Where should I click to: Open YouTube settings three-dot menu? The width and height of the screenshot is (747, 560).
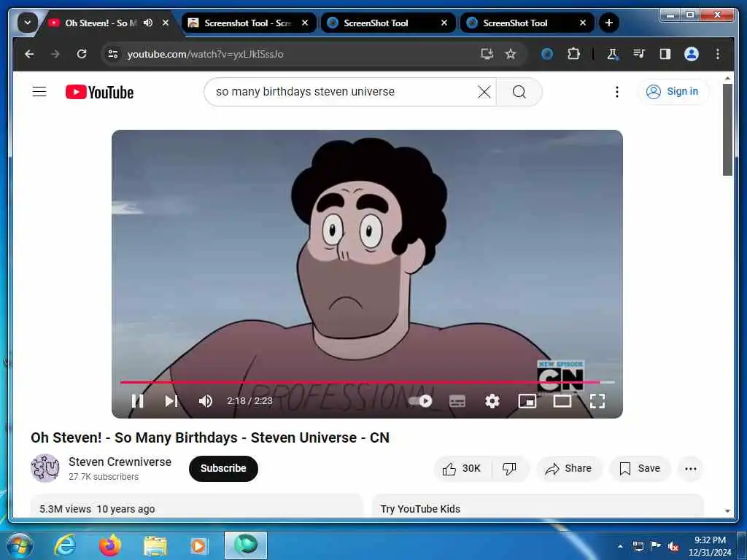point(617,91)
